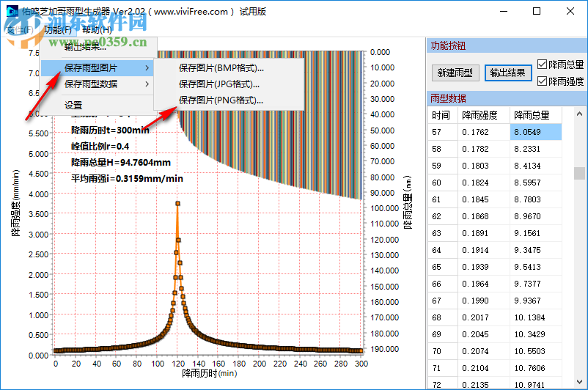Click the application icon in title bar
This screenshot has width=588, height=390.
(x=12, y=11)
